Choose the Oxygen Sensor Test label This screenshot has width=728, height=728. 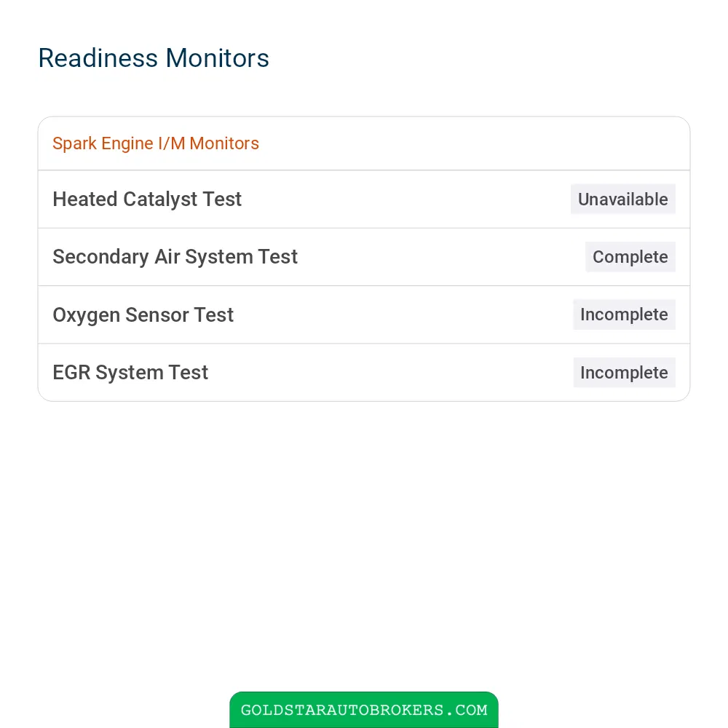point(143,315)
